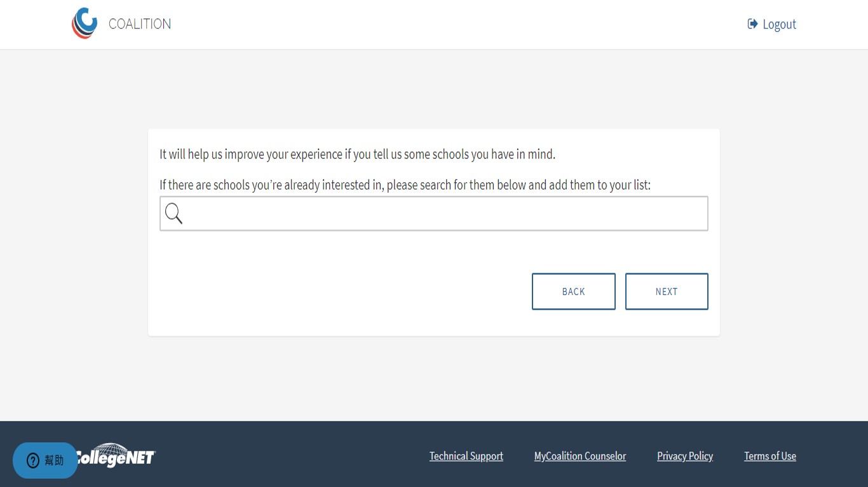Screen dimensions: 868x487
Task: Open the Technical Support link
Action: [466, 456]
